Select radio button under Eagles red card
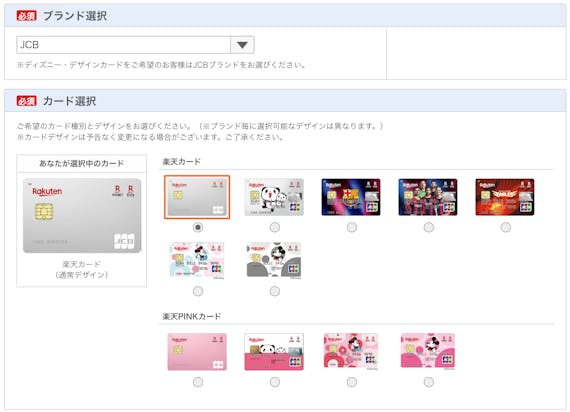Viewport: 570px width, 412px height. click(x=506, y=228)
